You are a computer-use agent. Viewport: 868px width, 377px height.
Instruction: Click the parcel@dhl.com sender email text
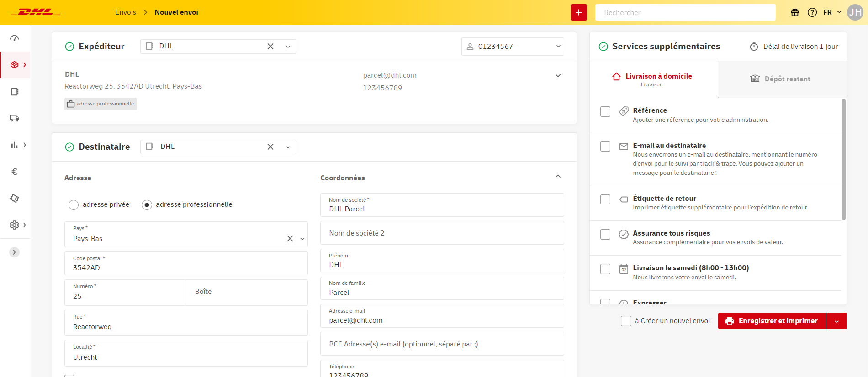390,75
